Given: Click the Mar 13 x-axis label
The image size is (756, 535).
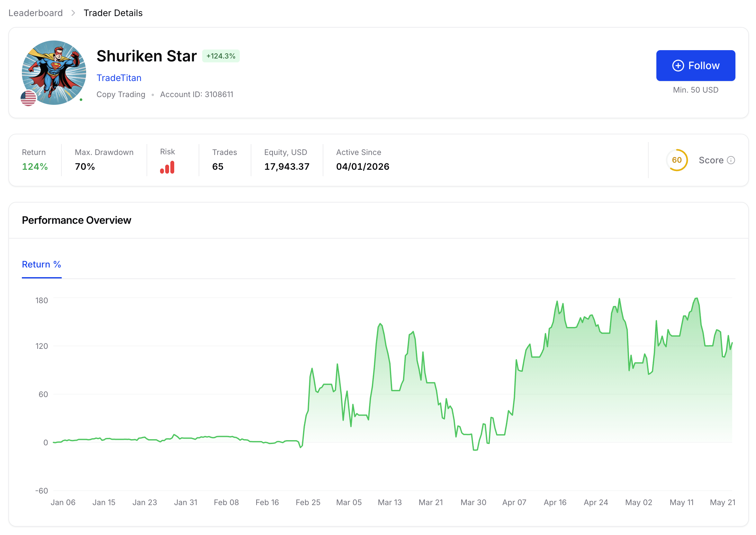Looking at the screenshot, I should 390,503.
